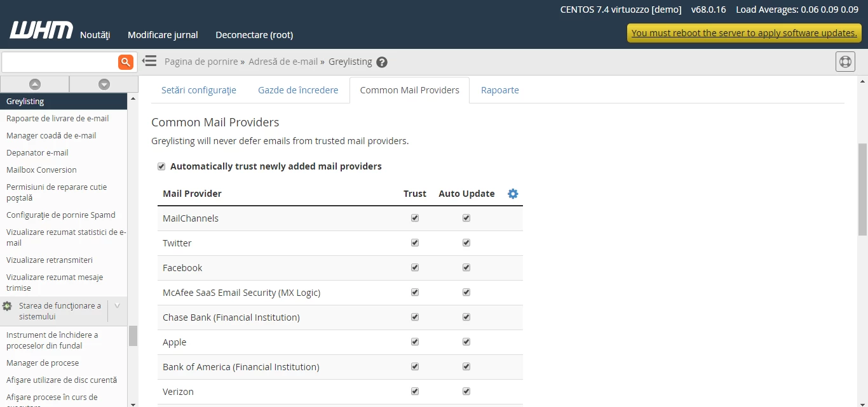Click the orange search magnifier button
Viewport: 868px width, 407px height.
[126, 62]
